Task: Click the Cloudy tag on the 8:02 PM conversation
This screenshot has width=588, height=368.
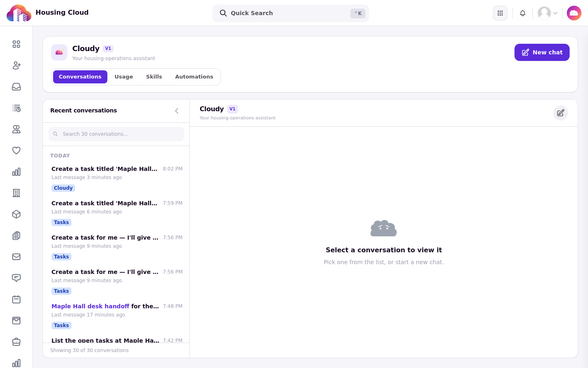Action: (63, 188)
